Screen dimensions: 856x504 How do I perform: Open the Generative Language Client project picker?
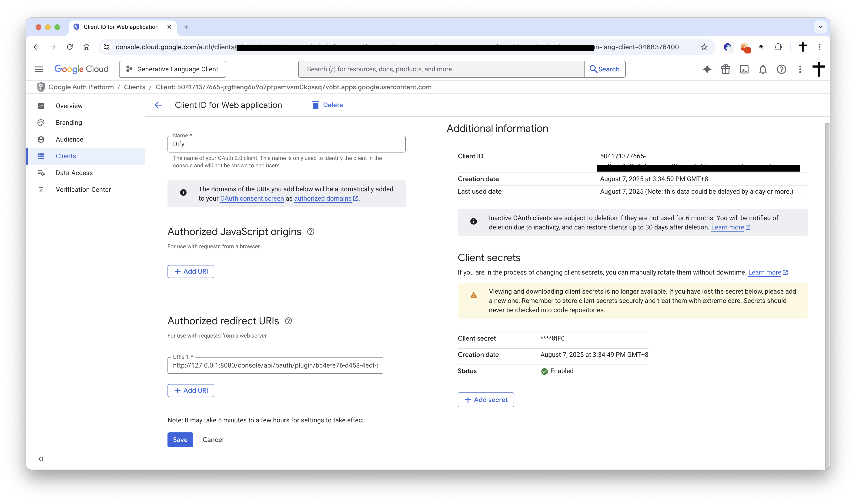coord(172,69)
